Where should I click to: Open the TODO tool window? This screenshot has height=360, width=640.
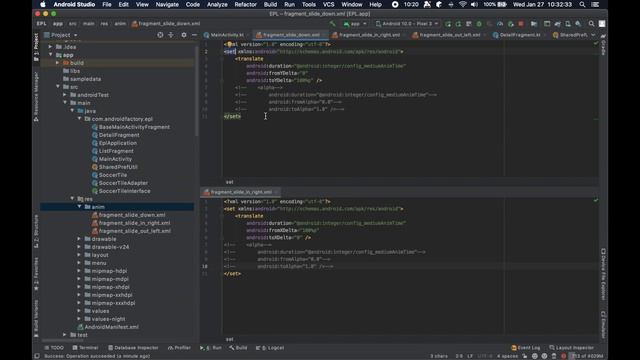[54, 348]
